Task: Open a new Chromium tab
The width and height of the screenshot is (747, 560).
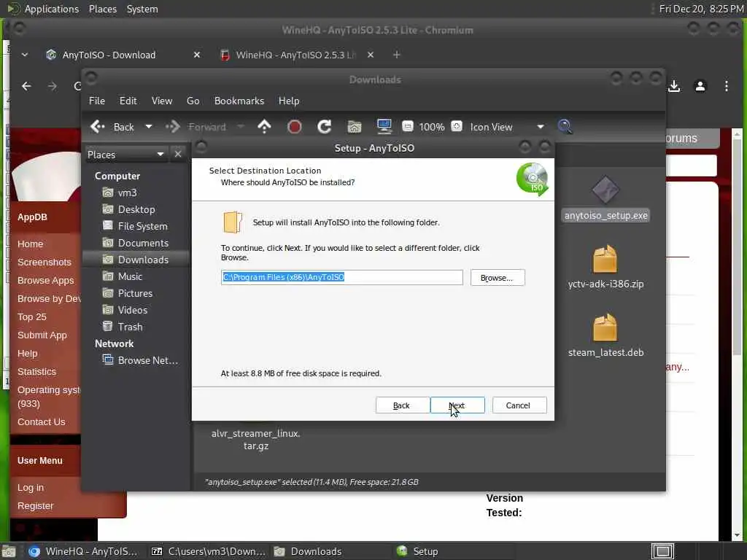Action: [396, 55]
